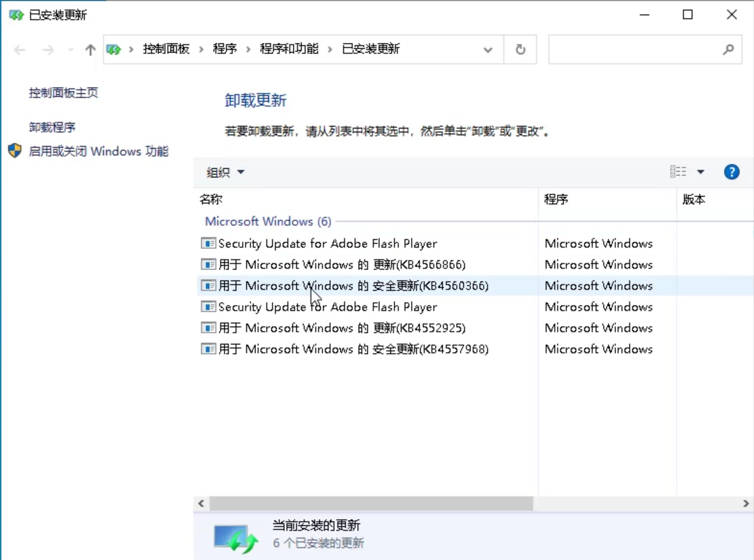This screenshot has width=754, height=560.
Task: Click the icon beside KB4566866 update
Action: pyautogui.click(x=208, y=264)
